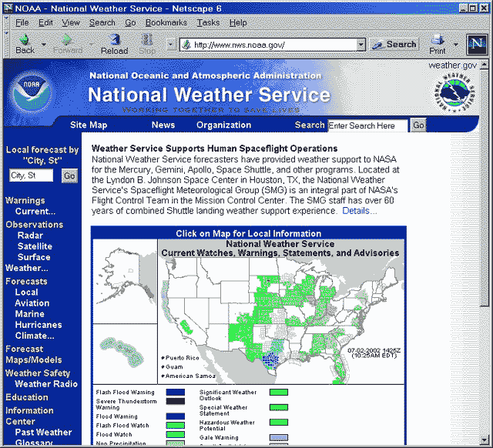Open the Bookmarks menu
The height and width of the screenshot is (448, 493).
coord(166,22)
